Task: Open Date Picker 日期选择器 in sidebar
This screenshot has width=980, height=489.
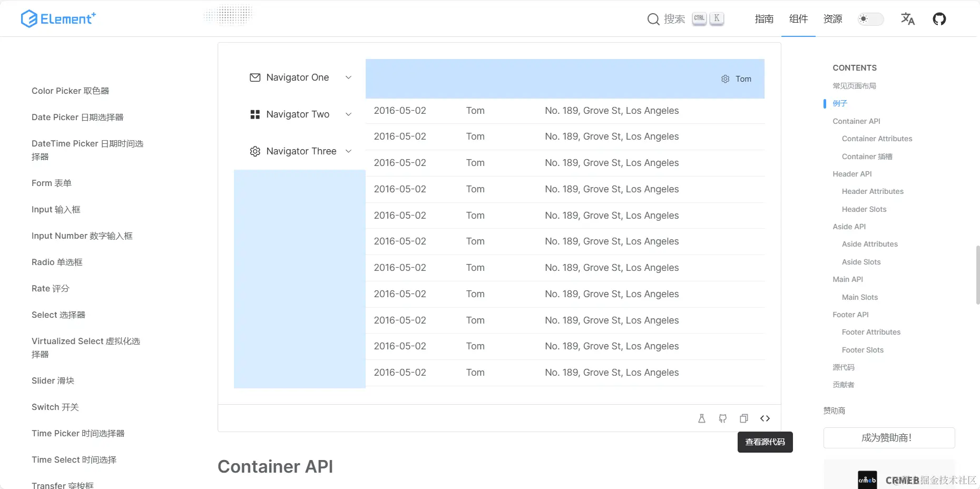Action: [77, 117]
